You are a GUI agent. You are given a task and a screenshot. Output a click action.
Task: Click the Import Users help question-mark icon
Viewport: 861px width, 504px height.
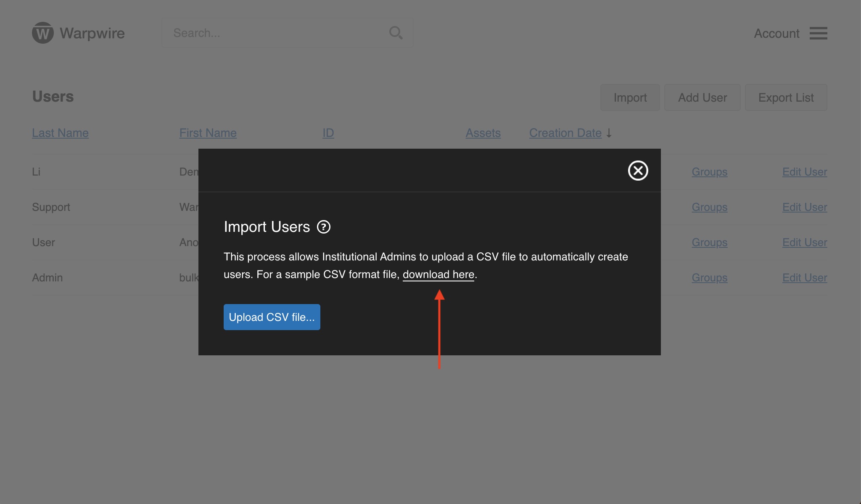pyautogui.click(x=323, y=227)
